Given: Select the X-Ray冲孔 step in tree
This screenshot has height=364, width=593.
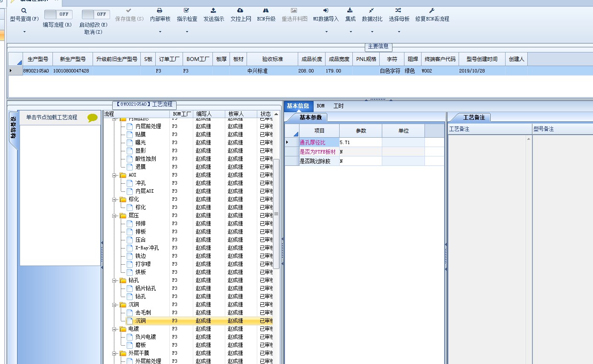Looking at the screenshot, I should coord(147,248).
